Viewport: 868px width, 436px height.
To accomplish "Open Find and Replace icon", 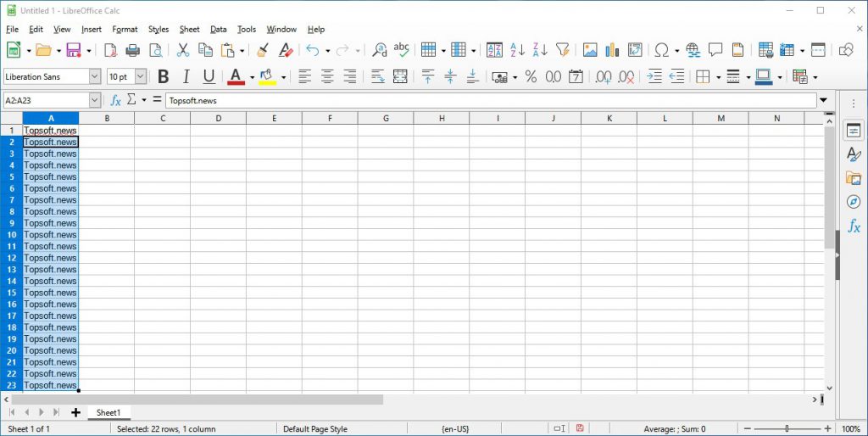I will pos(379,50).
